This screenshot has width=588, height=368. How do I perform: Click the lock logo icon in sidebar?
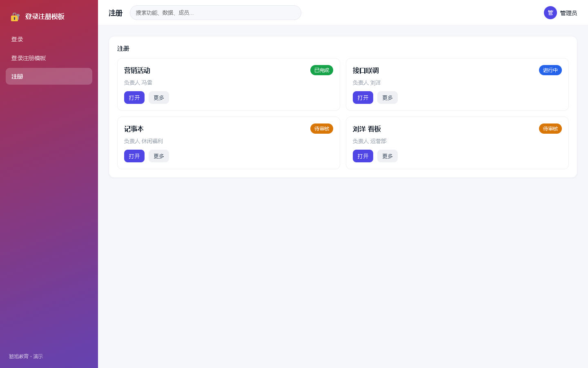click(15, 17)
